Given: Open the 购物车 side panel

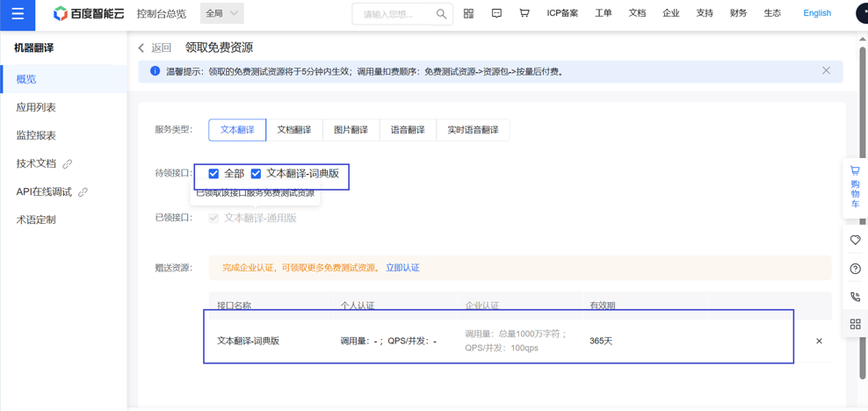Looking at the screenshot, I should click(855, 188).
